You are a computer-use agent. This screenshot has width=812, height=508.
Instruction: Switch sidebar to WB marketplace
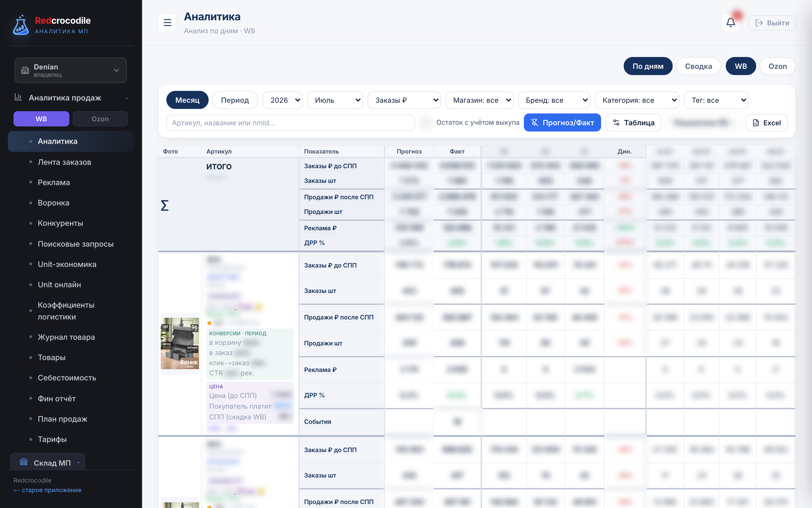(41, 119)
